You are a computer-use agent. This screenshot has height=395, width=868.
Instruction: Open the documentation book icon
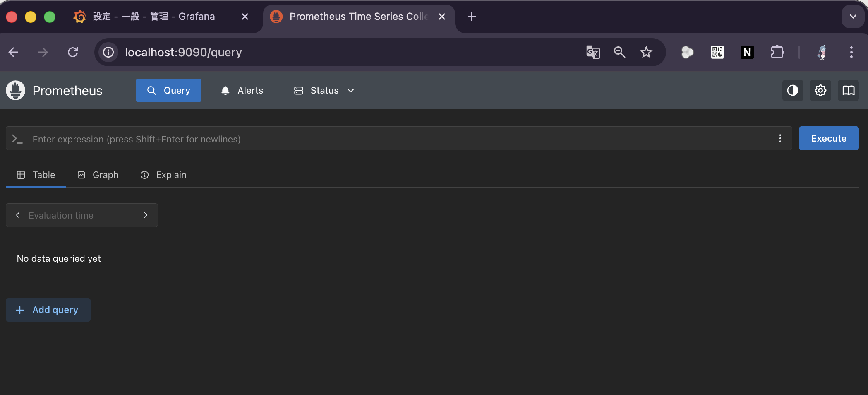pos(848,90)
